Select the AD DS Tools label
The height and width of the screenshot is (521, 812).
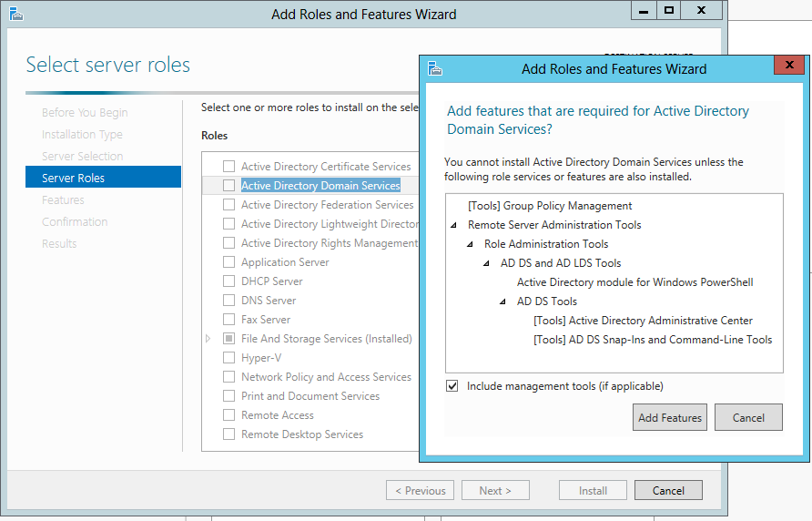pyautogui.click(x=547, y=301)
